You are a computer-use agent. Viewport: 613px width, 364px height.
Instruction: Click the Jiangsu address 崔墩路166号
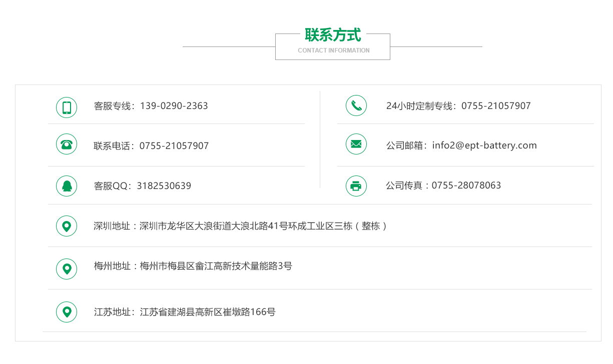184,311
